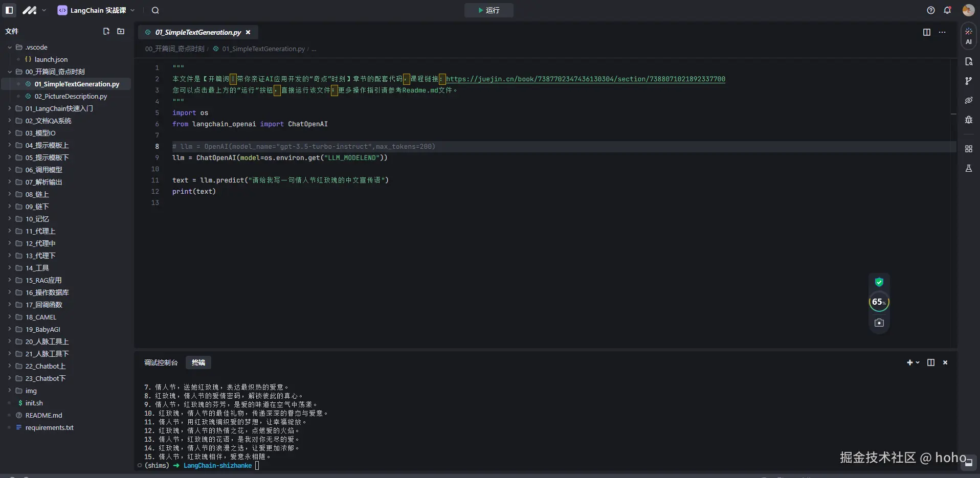This screenshot has width=980, height=478.
Task: Toggle the left sidebar panel visibility
Action: coord(9,10)
